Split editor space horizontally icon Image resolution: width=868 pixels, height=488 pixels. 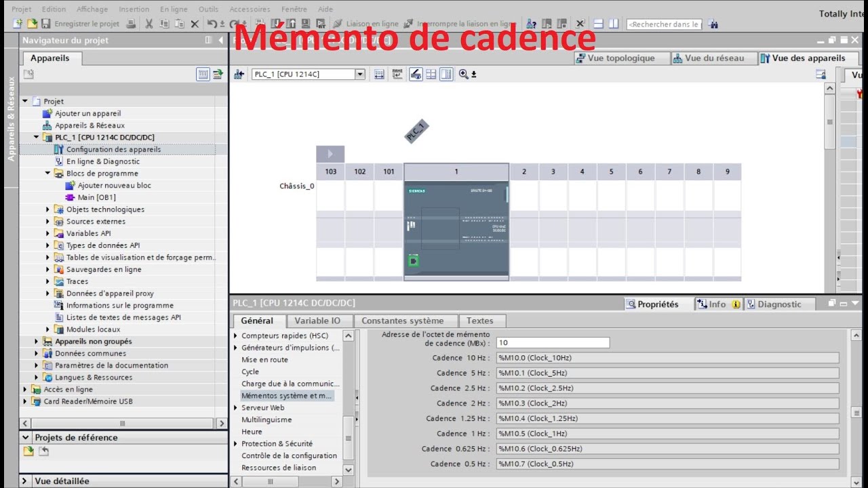[x=599, y=24]
